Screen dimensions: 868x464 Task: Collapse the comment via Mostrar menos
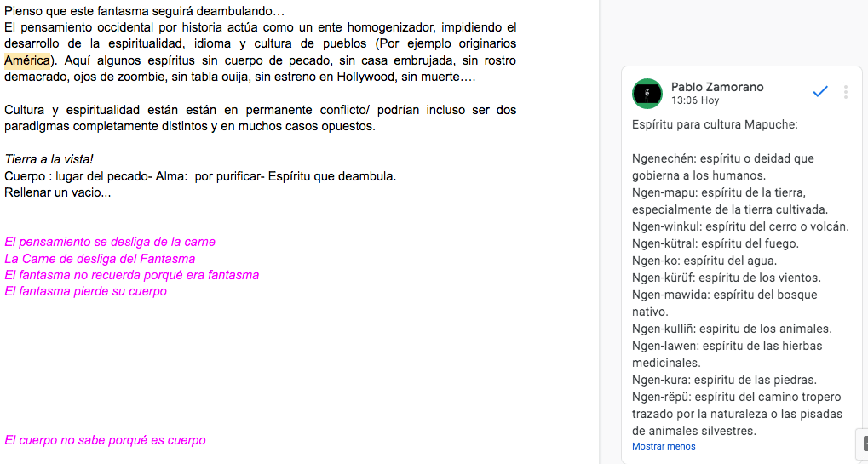tap(663, 446)
